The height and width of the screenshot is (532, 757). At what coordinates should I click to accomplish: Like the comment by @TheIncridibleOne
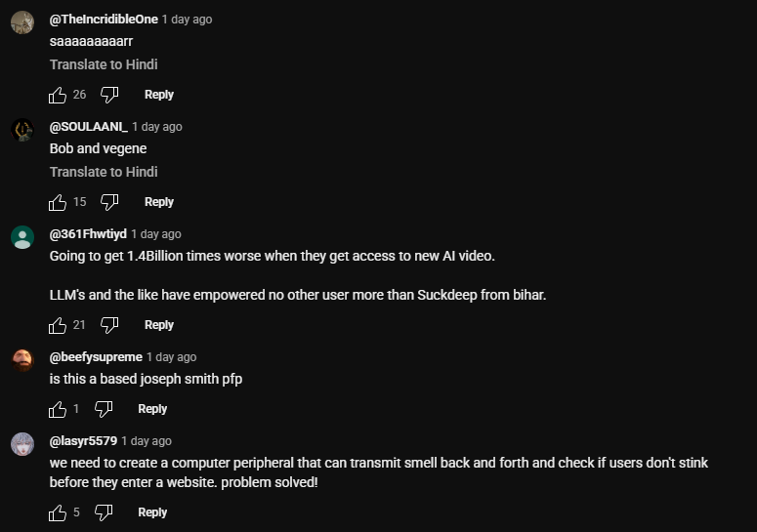click(x=58, y=95)
